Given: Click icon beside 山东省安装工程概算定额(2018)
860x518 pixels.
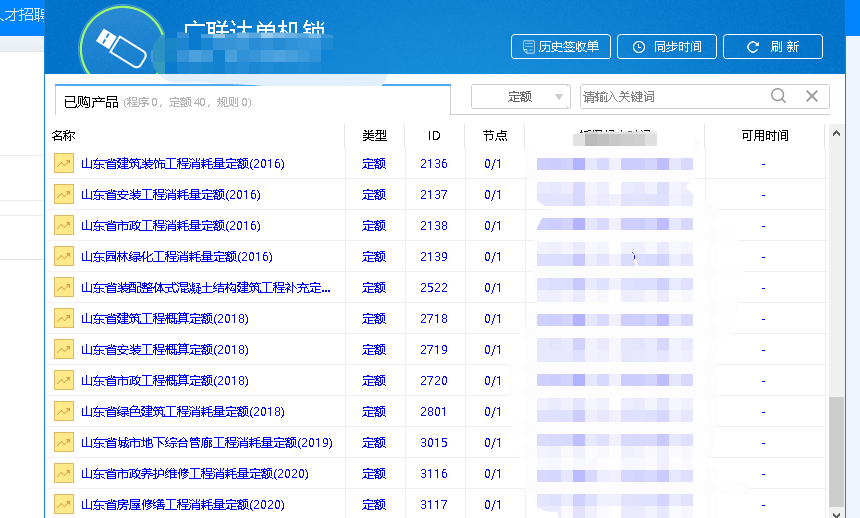Looking at the screenshot, I should (64, 350).
